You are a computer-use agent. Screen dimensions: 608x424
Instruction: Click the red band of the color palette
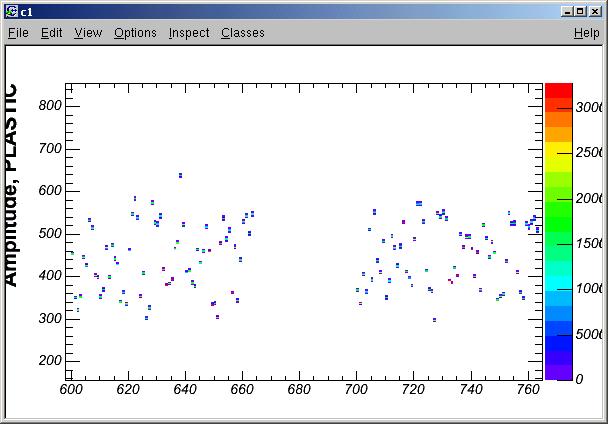pyautogui.click(x=559, y=90)
